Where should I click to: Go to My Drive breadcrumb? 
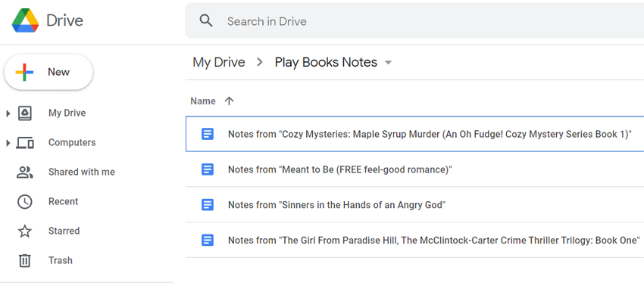(x=219, y=62)
